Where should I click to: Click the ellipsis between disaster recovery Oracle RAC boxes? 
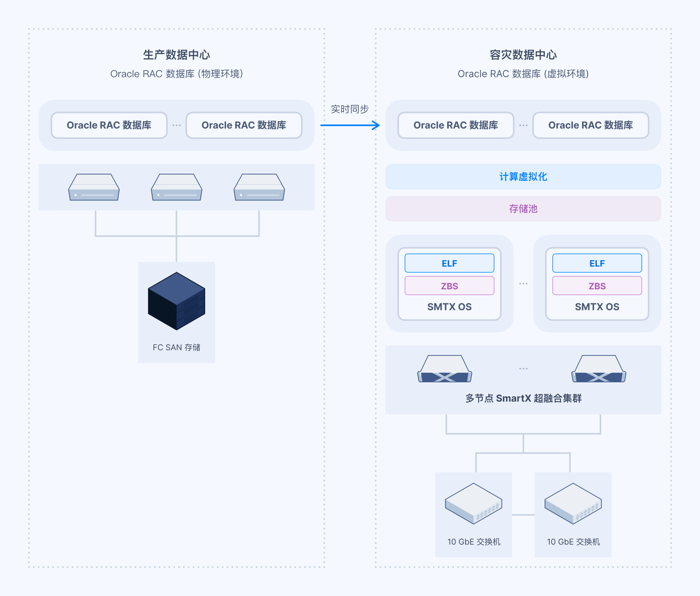[523, 125]
